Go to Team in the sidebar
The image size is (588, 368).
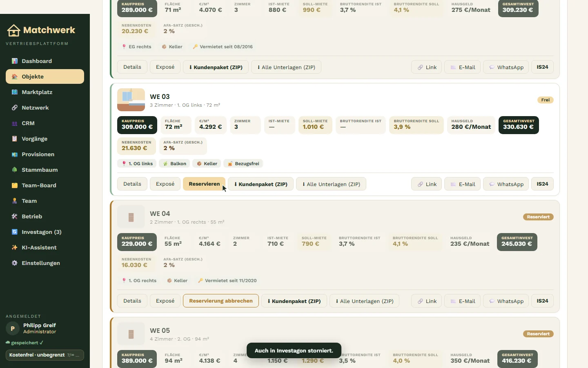[x=45, y=201]
